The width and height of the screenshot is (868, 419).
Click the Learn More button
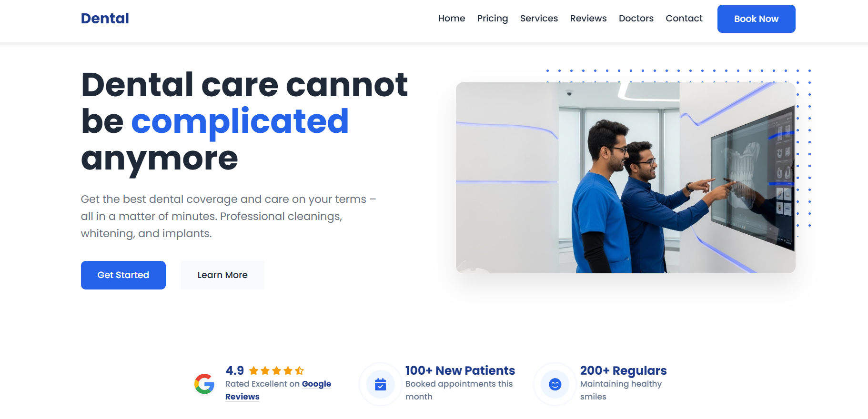point(222,275)
